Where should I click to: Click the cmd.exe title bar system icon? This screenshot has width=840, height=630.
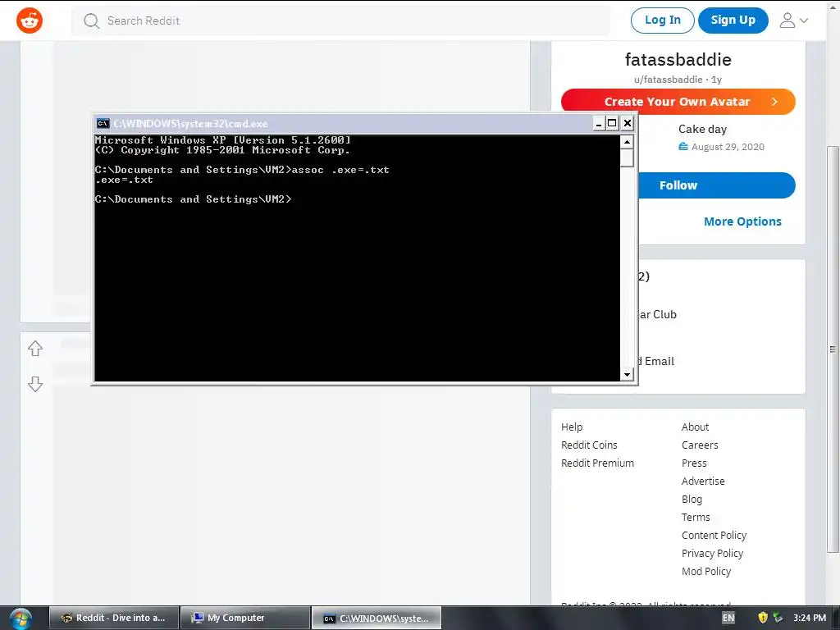pyautogui.click(x=103, y=124)
